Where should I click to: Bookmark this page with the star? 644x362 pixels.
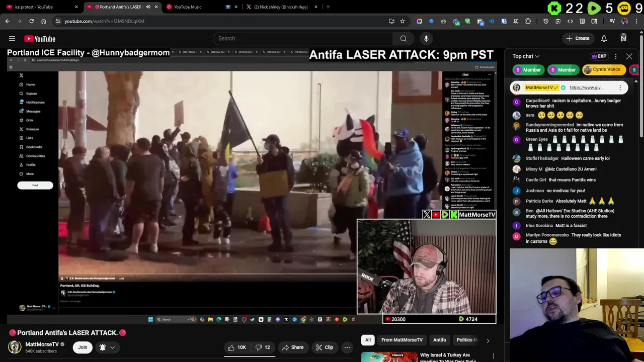pos(403,21)
